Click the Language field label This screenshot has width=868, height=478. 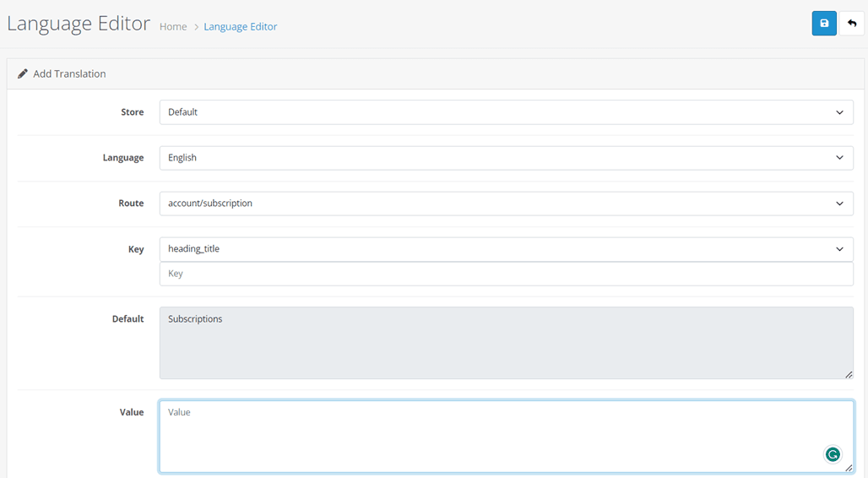pos(123,158)
